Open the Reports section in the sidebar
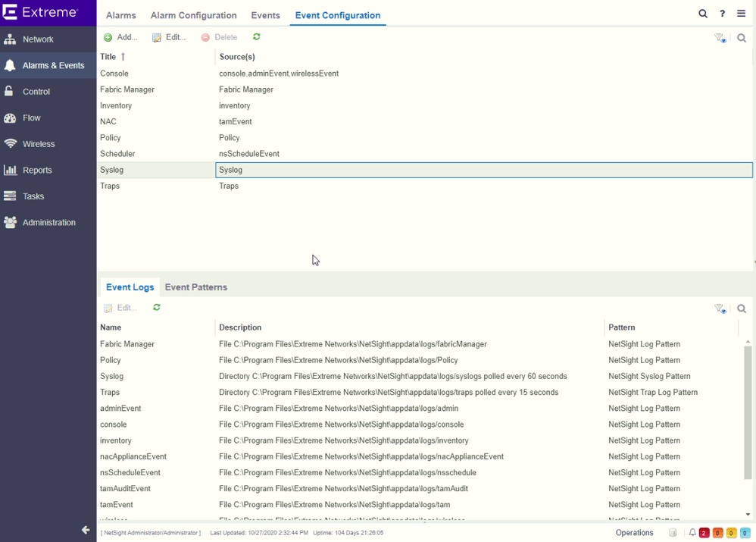756x542 pixels. coord(48,170)
